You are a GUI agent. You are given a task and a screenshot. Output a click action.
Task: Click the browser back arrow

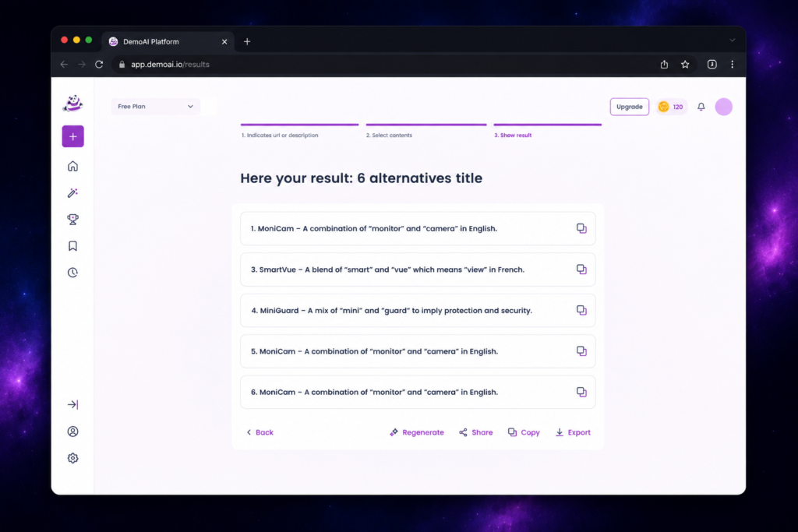(64, 65)
